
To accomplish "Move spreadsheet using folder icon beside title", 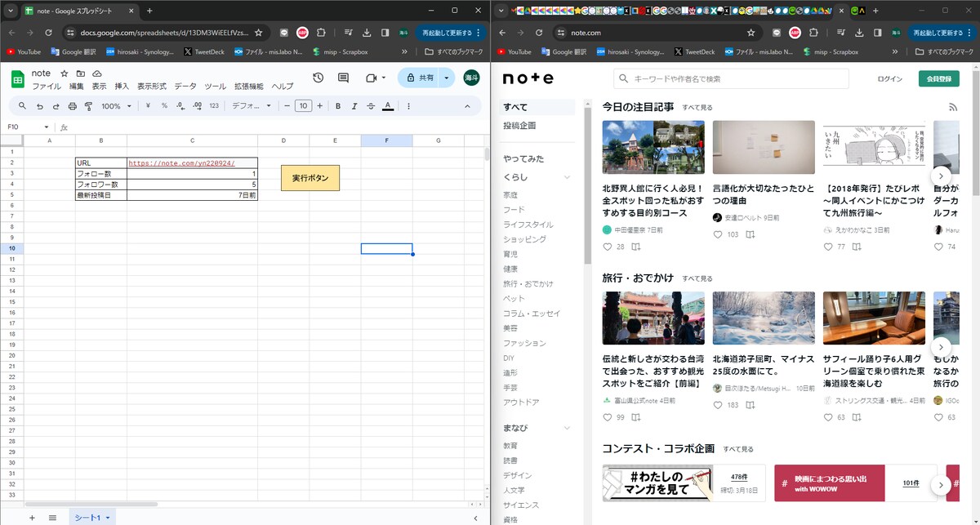I will tap(81, 73).
